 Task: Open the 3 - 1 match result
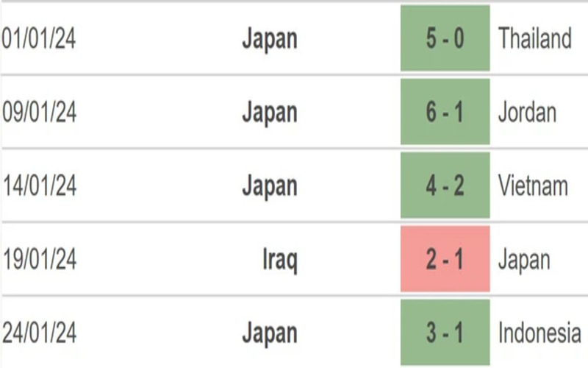(445, 333)
